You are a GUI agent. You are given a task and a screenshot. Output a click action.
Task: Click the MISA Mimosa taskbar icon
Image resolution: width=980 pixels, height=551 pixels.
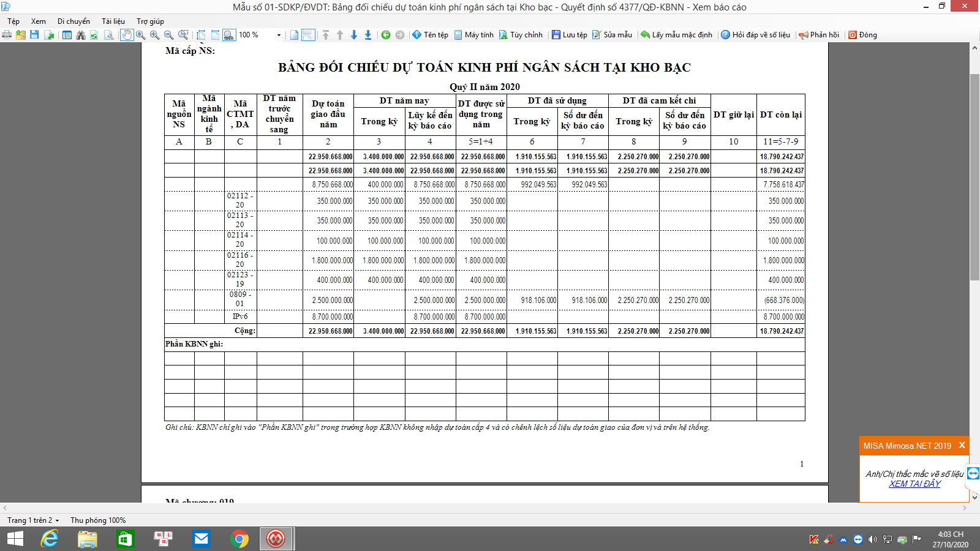pos(276,539)
